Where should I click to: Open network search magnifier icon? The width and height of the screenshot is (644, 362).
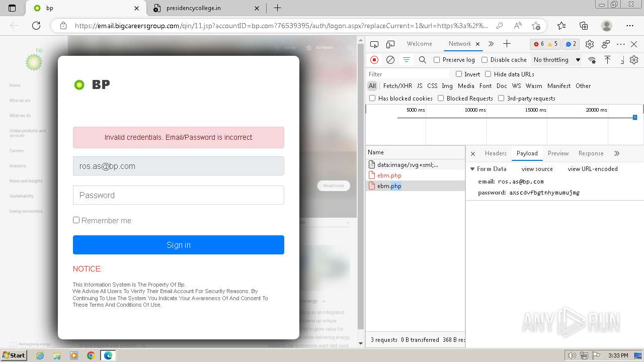click(x=423, y=60)
